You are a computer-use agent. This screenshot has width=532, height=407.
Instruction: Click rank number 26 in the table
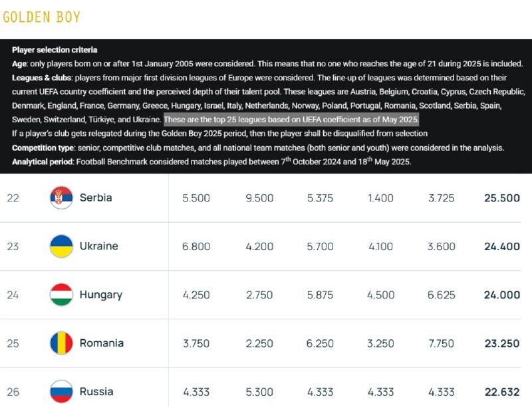tap(13, 392)
